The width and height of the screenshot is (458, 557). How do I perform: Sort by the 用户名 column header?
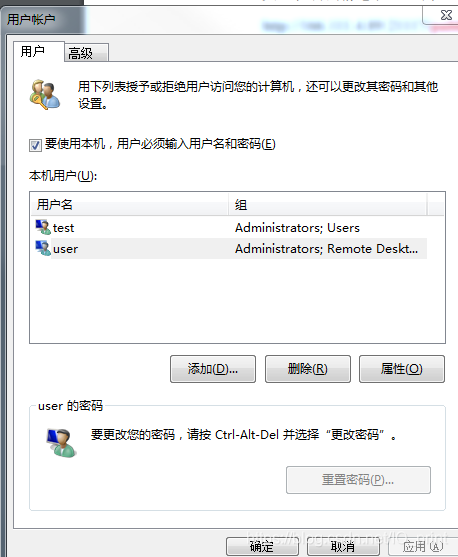[x=129, y=205]
